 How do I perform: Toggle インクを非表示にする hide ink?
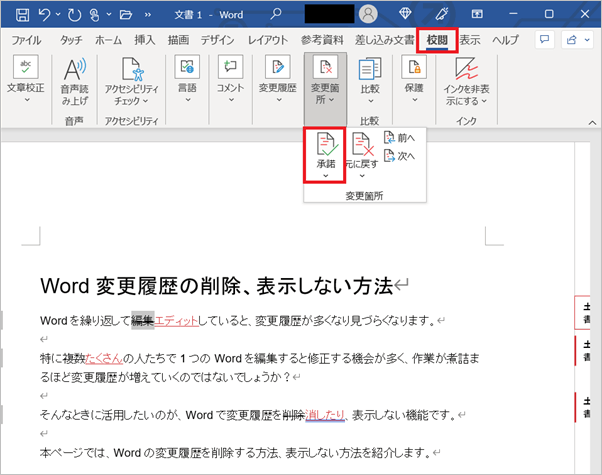point(464,79)
